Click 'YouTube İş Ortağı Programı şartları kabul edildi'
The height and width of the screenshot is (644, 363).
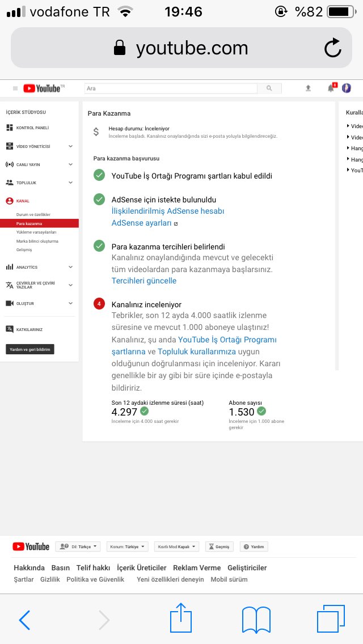[192, 176]
